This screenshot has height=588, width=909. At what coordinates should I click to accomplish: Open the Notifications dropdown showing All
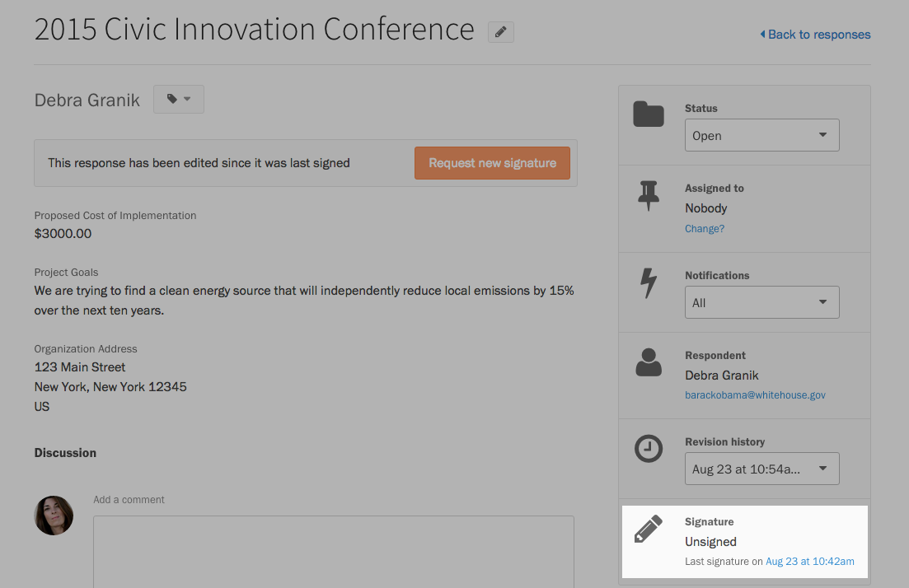pyautogui.click(x=761, y=302)
